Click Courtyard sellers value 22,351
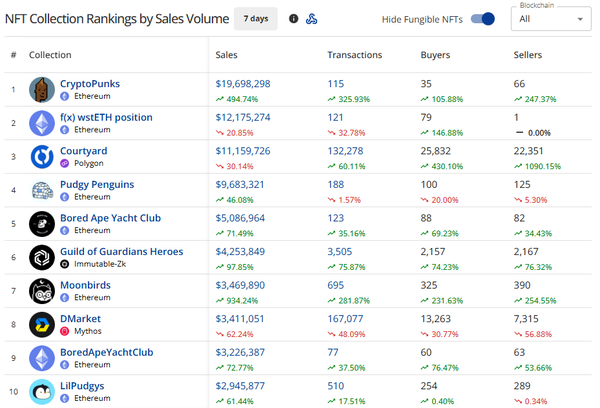Image resolution: width=600 pixels, height=408 pixels. tap(528, 151)
